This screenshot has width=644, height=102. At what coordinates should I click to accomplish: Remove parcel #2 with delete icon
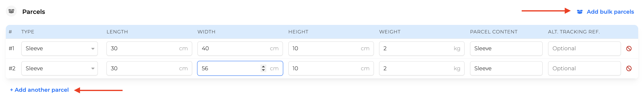629,68
